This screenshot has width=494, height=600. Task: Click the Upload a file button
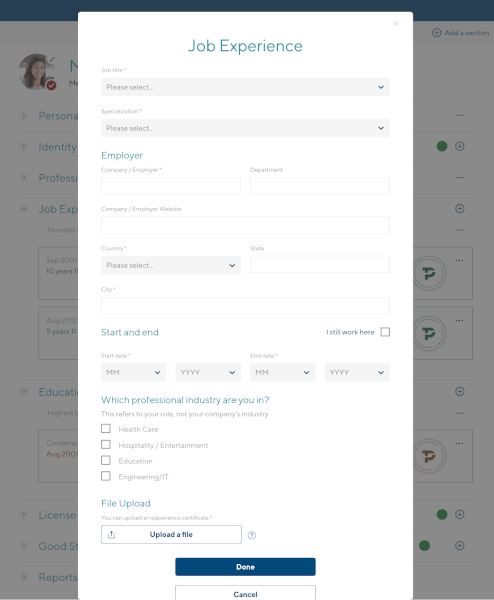(x=171, y=535)
